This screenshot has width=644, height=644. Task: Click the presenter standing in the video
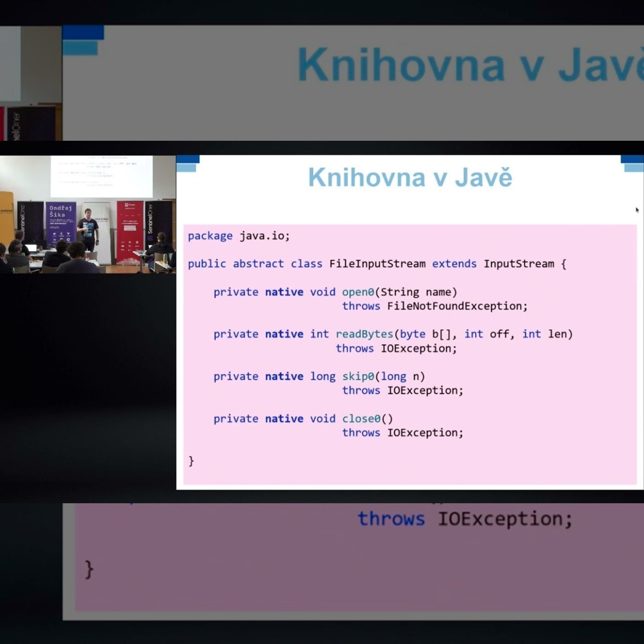point(88,230)
